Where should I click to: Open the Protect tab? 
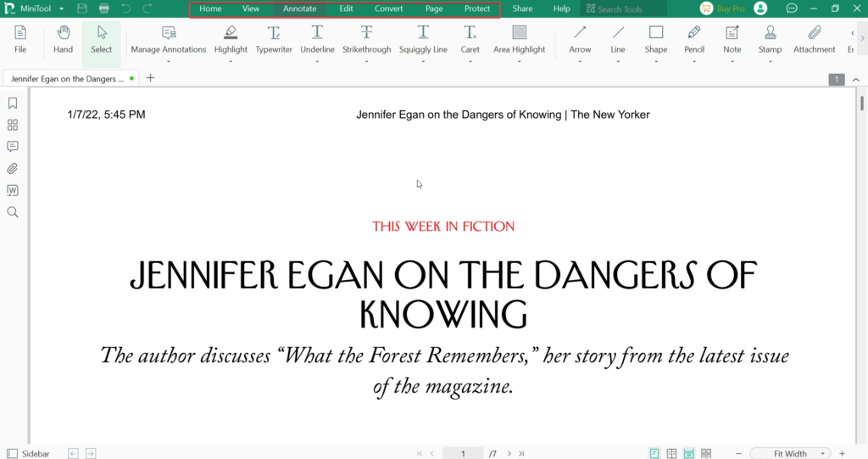point(477,8)
